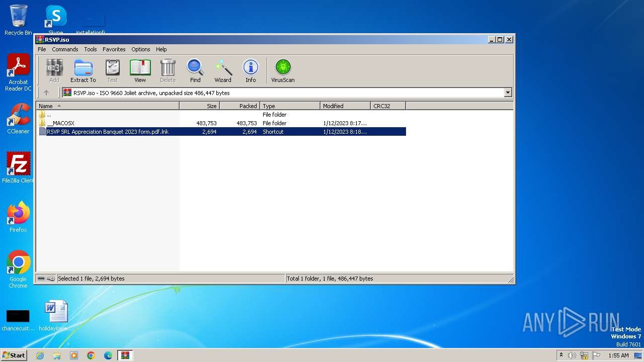This screenshot has height=362, width=644.
Task: Open the Commands menu
Action: point(65,49)
